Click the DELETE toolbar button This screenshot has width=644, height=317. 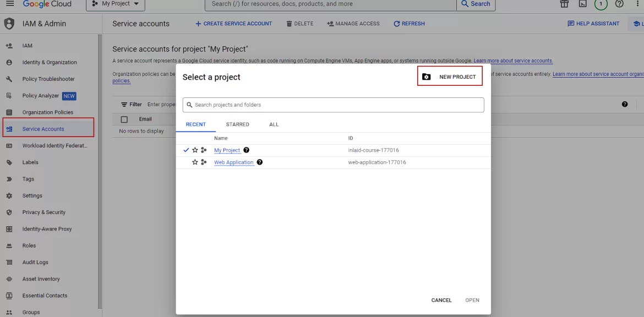point(300,24)
